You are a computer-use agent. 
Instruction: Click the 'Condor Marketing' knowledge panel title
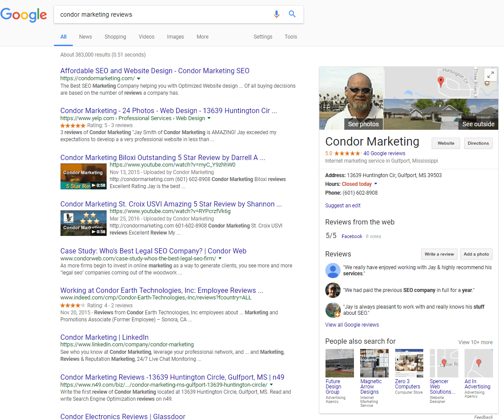pos(372,142)
